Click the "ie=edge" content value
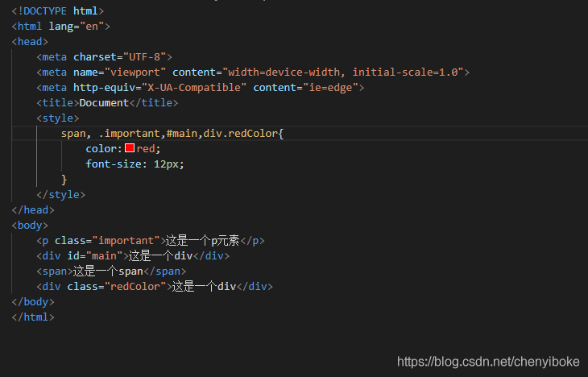This screenshot has width=588, height=377. coord(330,88)
